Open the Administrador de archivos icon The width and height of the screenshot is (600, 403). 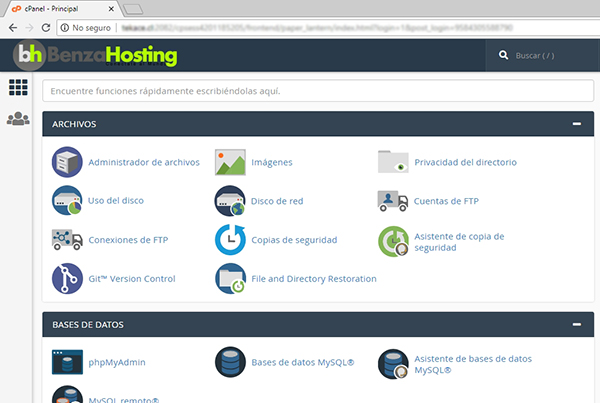point(67,162)
